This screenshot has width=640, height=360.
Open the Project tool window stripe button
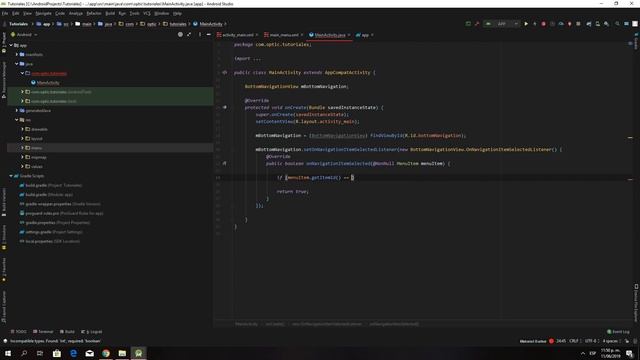(4, 42)
